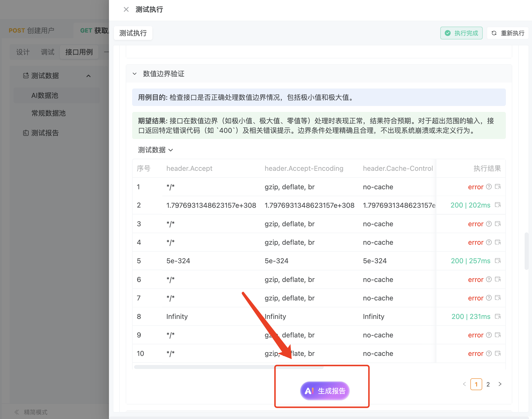This screenshot has height=419, width=532.
Task: Click the header.Accept-Encoding column header
Action: point(304,168)
